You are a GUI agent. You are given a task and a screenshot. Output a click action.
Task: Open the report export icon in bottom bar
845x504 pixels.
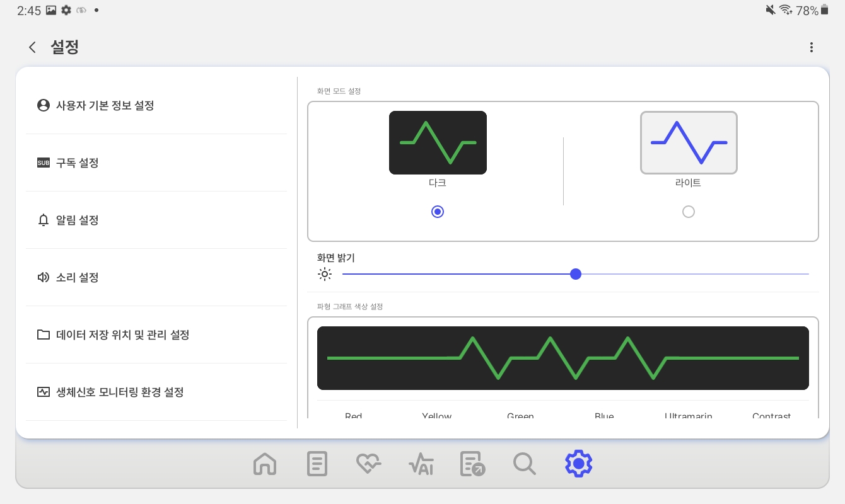click(x=473, y=464)
